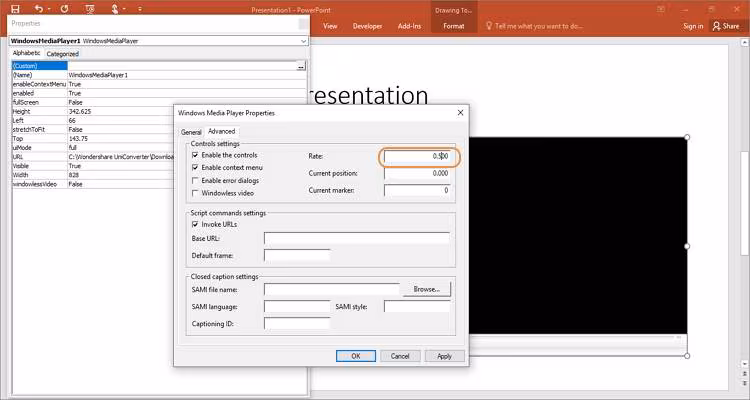Toggle Enable context menu checkbox
This screenshot has width=750, height=400.
(195, 167)
